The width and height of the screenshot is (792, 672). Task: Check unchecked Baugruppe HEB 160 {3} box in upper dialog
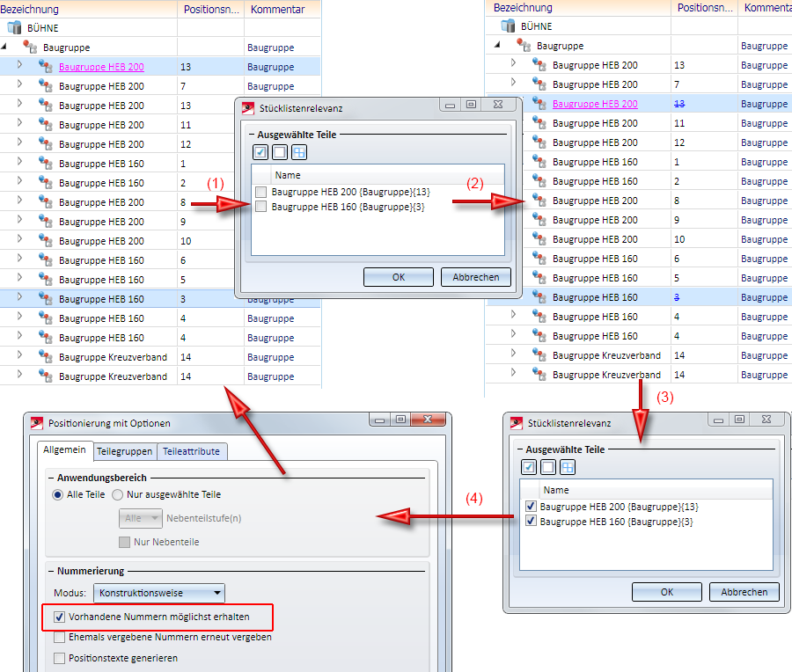[x=261, y=207]
